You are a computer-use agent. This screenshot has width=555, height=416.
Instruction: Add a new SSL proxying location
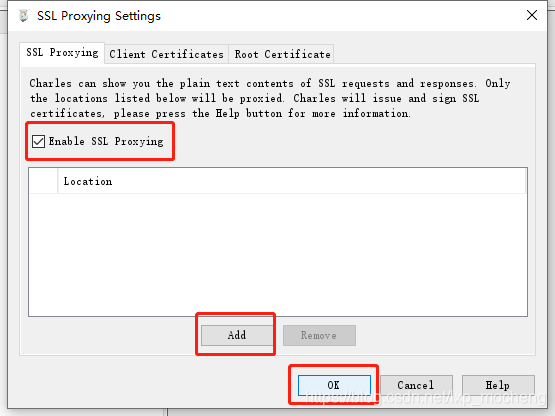tap(237, 335)
